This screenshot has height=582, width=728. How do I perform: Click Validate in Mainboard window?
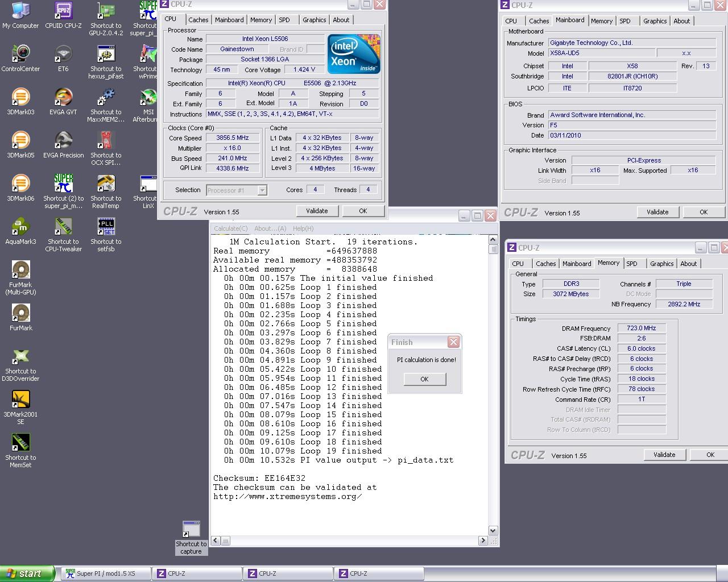[x=657, y=212]
